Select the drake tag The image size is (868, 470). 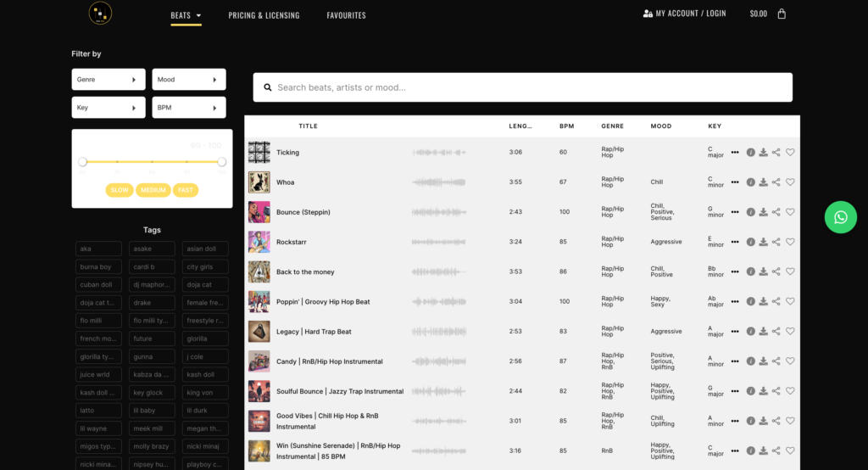pyautogui.click(x=152, y=303)
